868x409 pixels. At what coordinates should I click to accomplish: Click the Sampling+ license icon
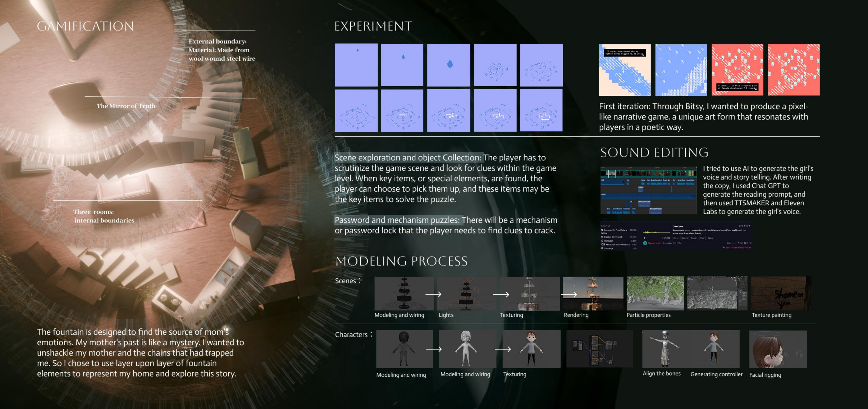[602, 248]
